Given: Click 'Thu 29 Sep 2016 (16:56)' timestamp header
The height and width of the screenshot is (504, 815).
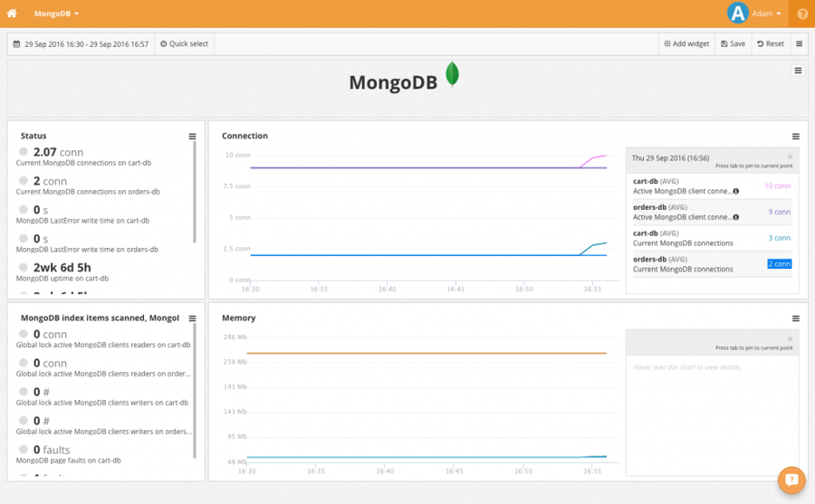Looking at the screenshot, I should coord(670,158).
